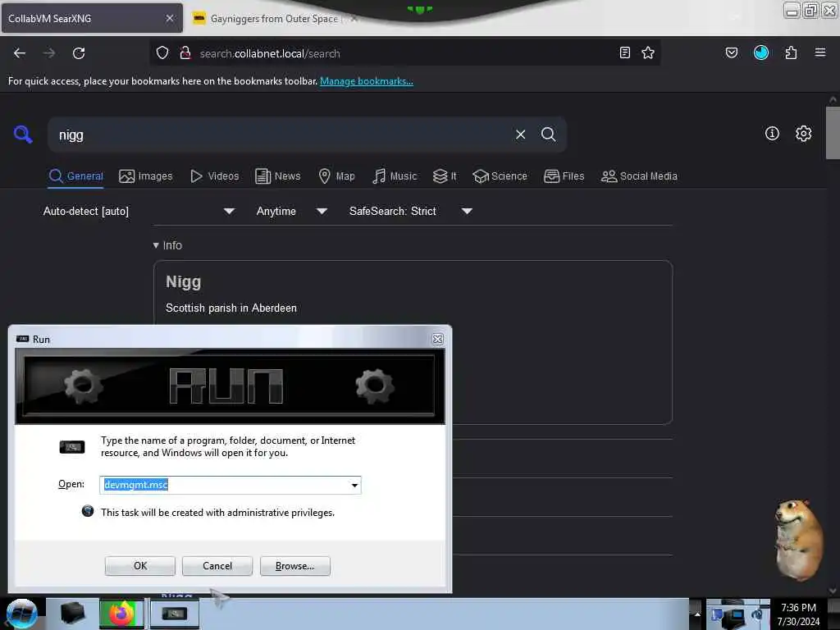
Task: Open the Pocket save icon
Action: point(731,52)
